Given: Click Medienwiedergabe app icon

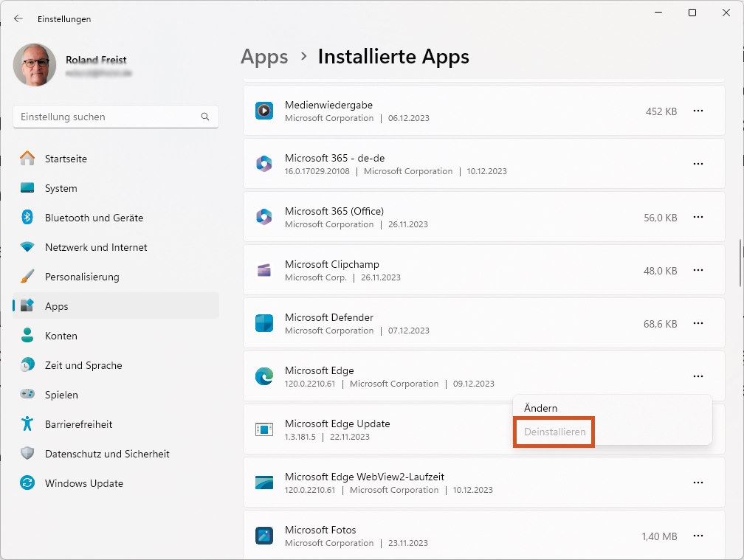Looking at the screenshot, I should coord(263,111).
